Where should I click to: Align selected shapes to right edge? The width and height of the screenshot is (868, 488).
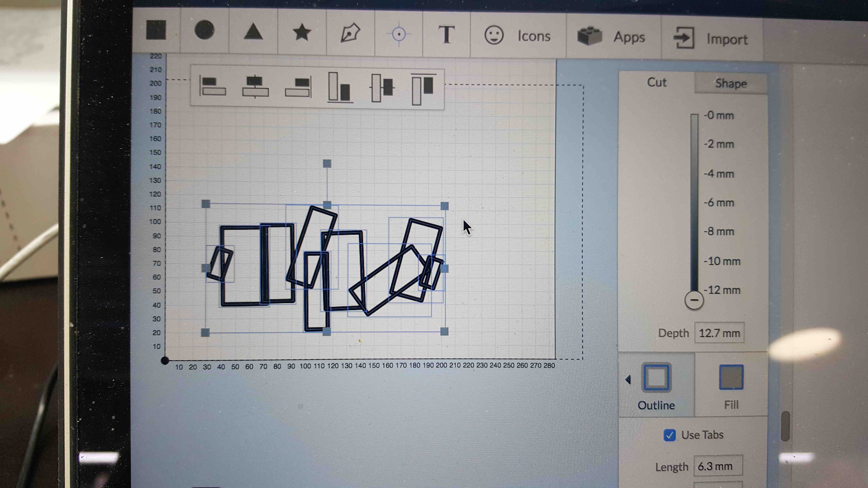tap(298, 87)
